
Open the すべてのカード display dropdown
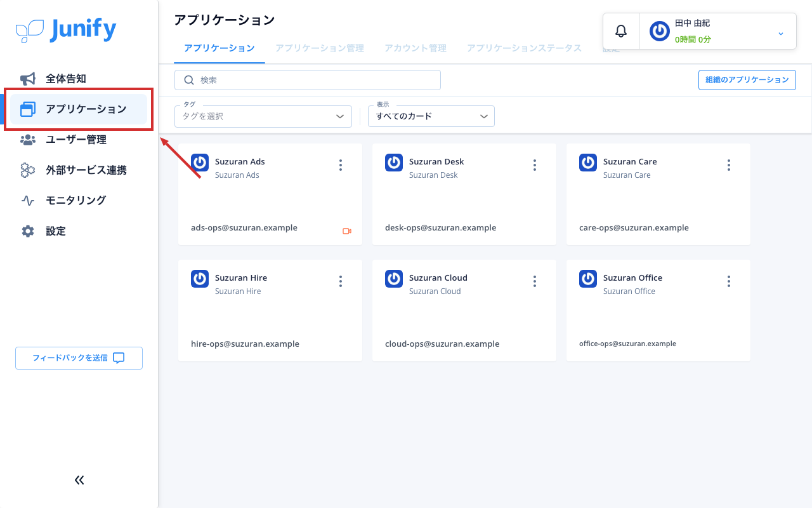(431, 116)
